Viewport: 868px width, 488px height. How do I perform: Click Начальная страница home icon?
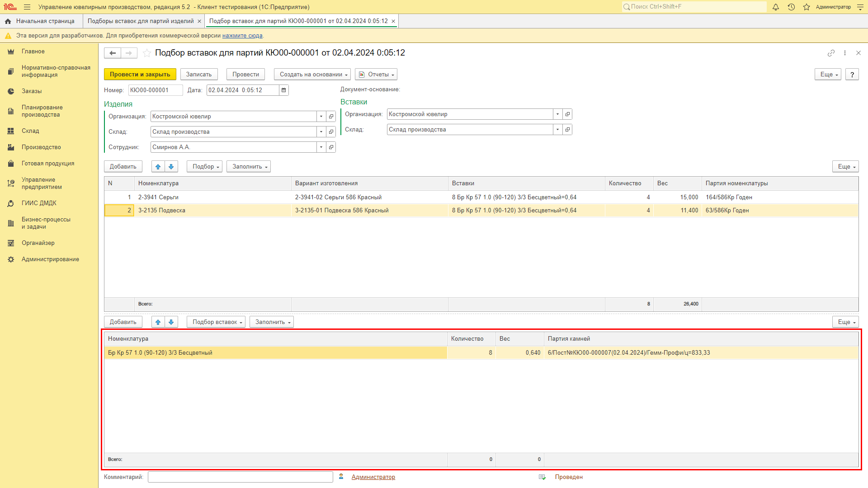8,21
